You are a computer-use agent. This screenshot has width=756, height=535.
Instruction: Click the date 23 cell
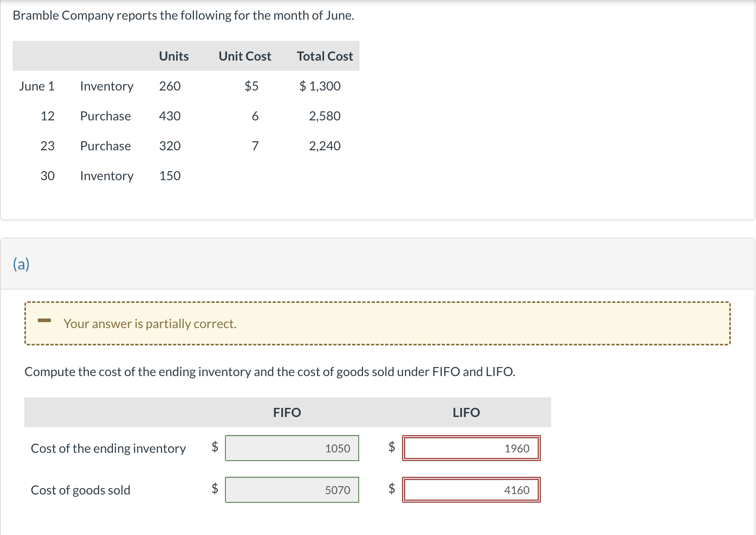click(48, 146)
